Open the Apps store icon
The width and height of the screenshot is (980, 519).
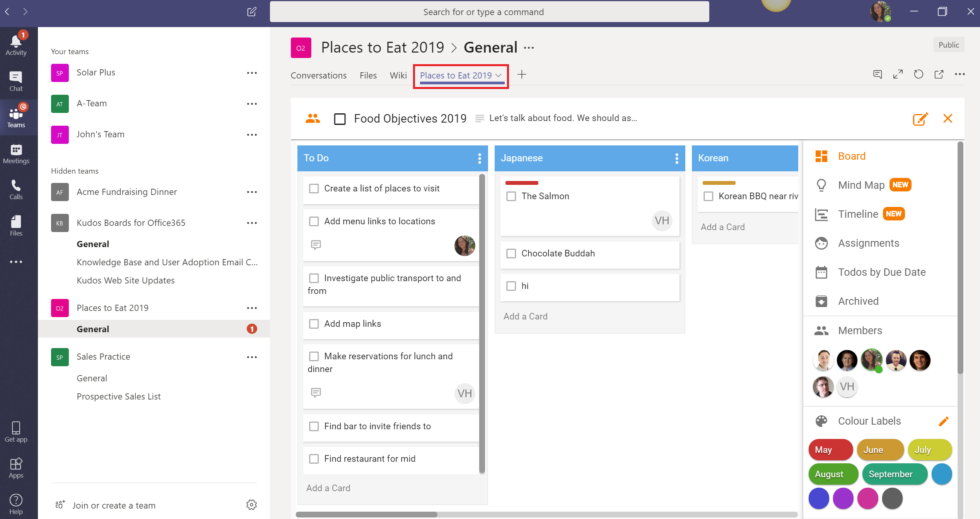[16, 468]
